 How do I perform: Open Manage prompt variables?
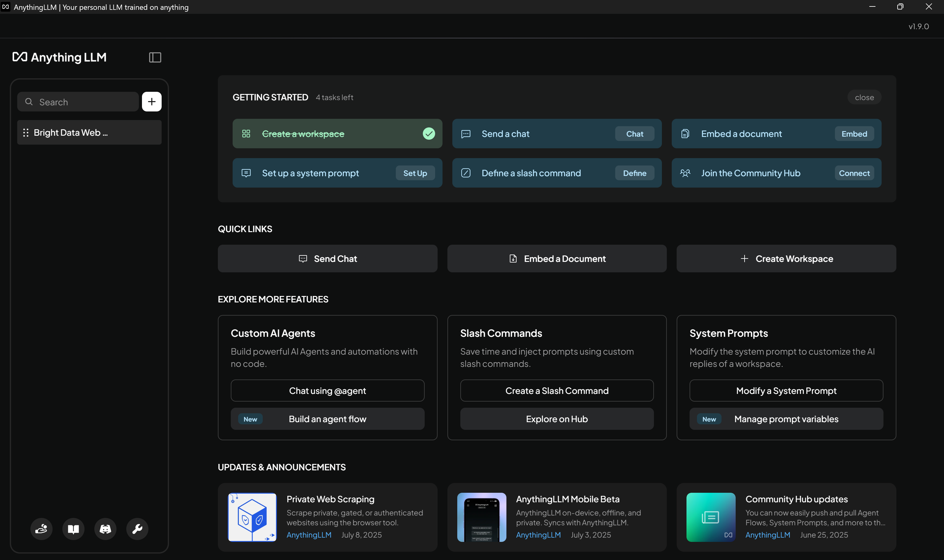(786, 418)
